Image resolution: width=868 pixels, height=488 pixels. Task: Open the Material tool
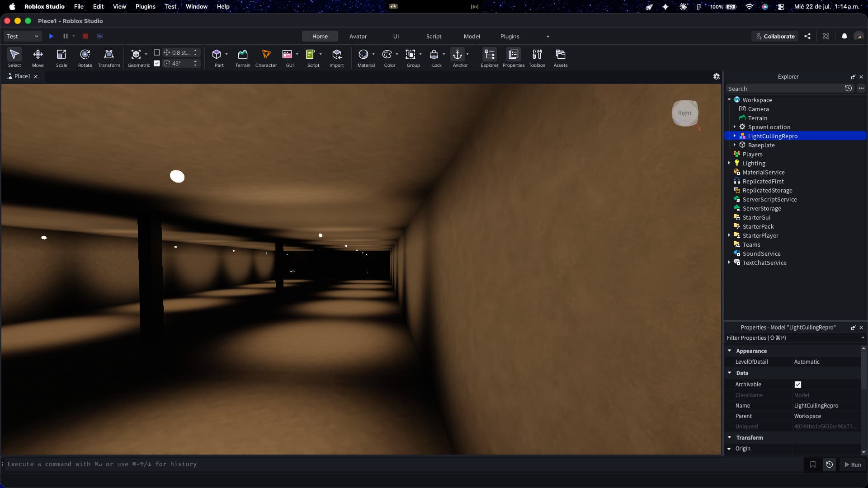(364, 58)
